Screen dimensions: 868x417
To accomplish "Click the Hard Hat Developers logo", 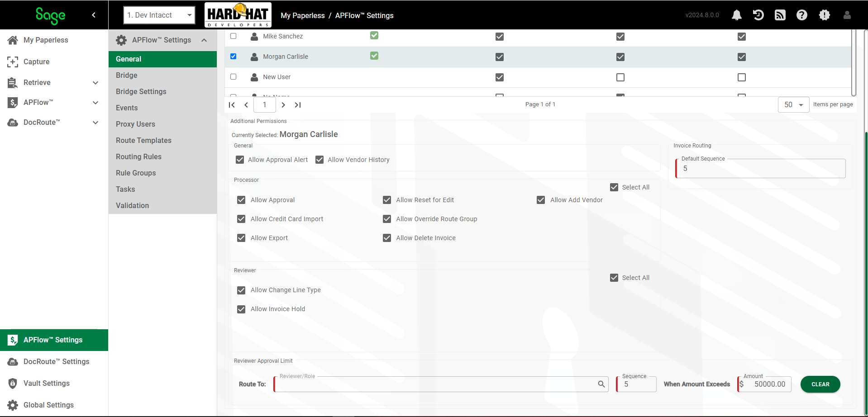I will tap(238, 15).
